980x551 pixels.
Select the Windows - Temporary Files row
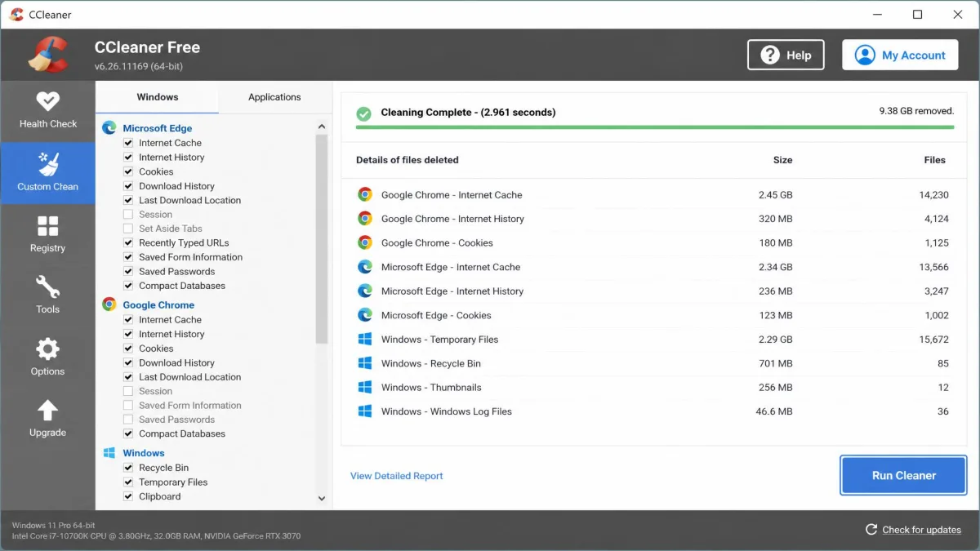(x=654, y=340)
